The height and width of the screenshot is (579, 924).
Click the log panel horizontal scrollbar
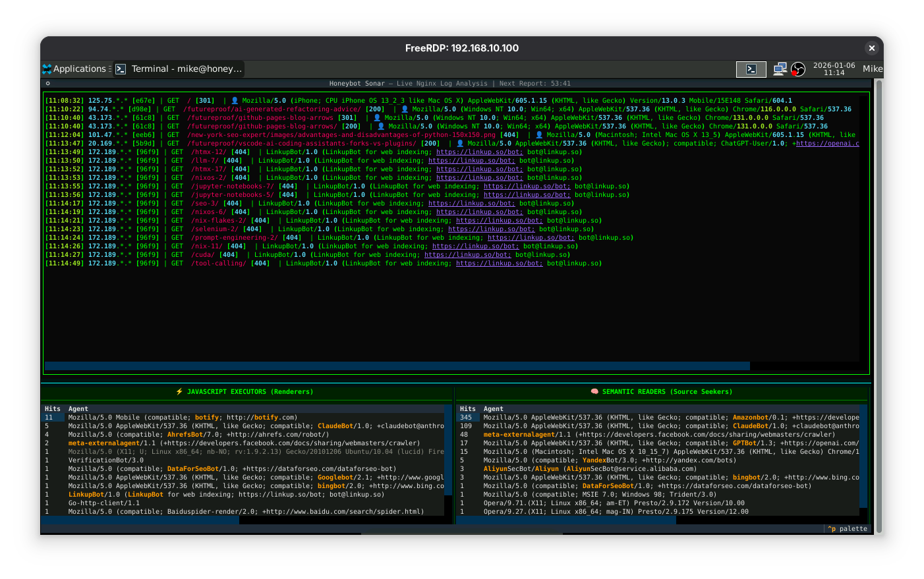pyautogui.click(x=397, y=366)
